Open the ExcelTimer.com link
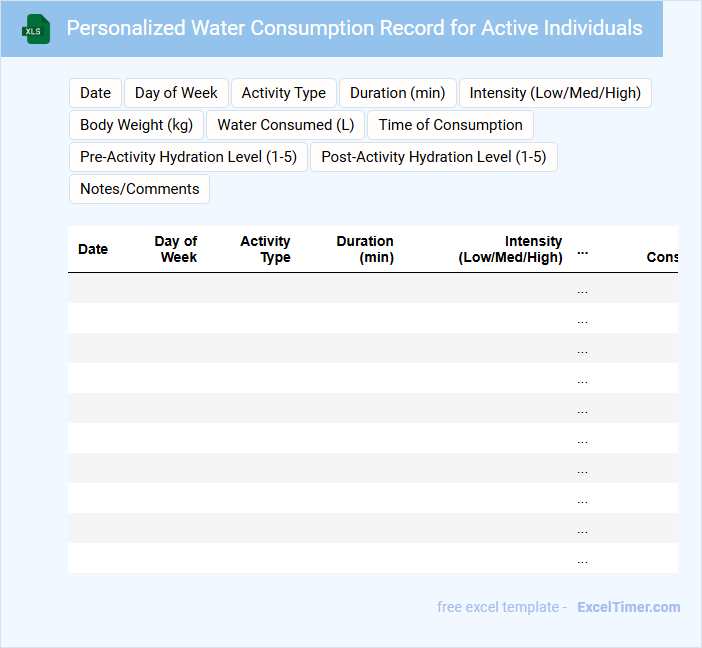The image size is (702, 648). coord(628,607)
